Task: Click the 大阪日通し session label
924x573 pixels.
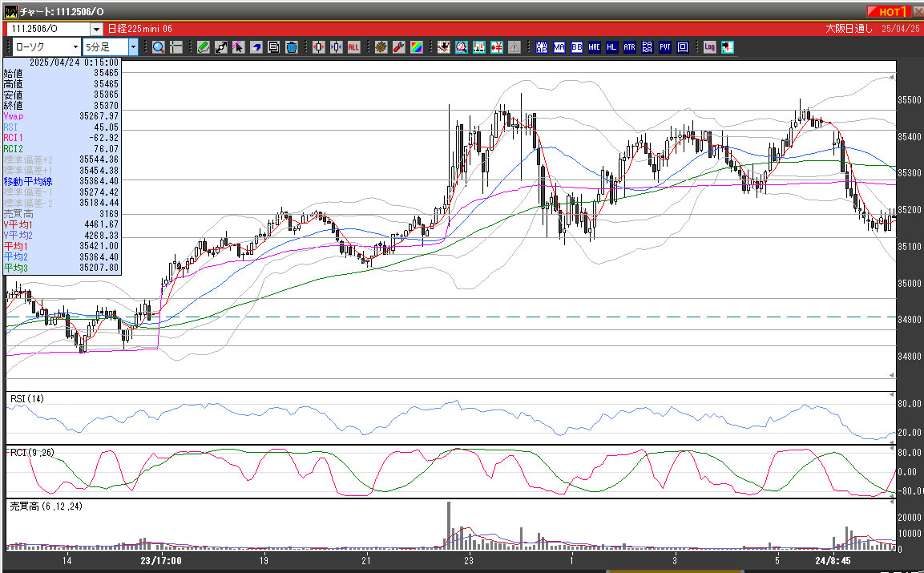Action: click(849, 29)
